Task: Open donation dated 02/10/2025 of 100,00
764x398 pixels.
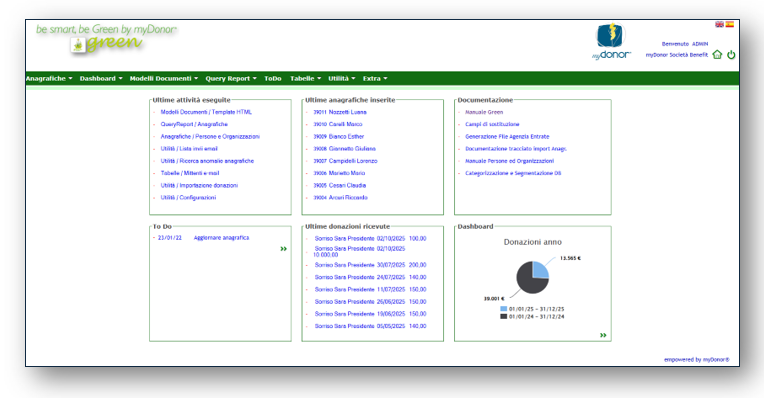Action: tap(370, 239)
